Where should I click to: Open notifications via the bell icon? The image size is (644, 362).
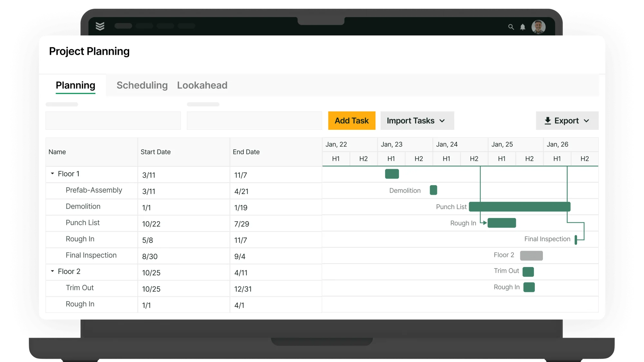(x=523, y=27)
